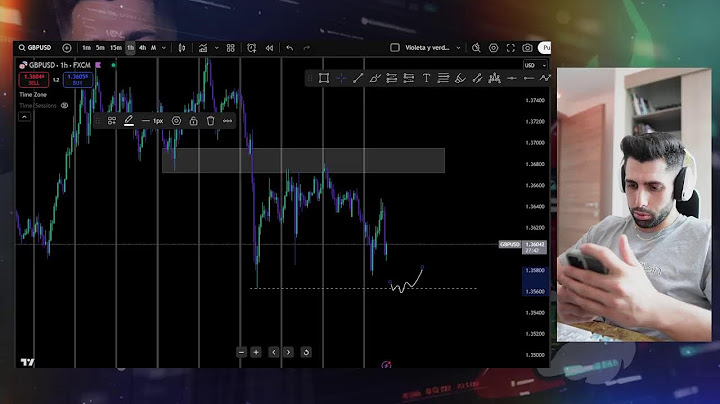
Task: Enter fullscreen chart mode
Action: 511,48
